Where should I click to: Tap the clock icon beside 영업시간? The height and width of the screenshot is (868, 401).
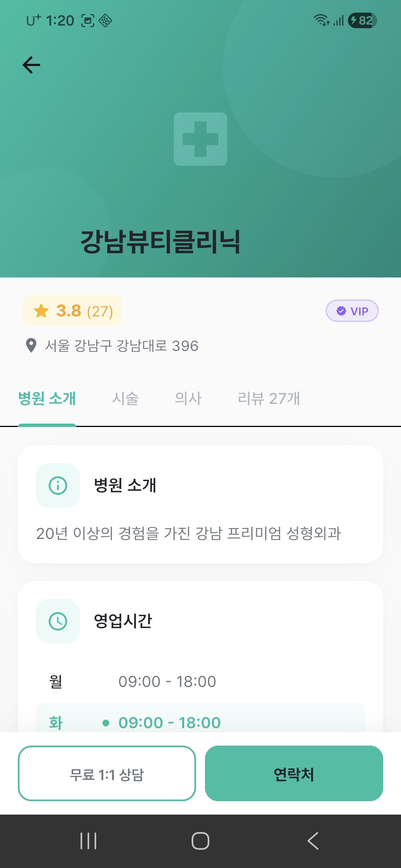click(58, 621)
